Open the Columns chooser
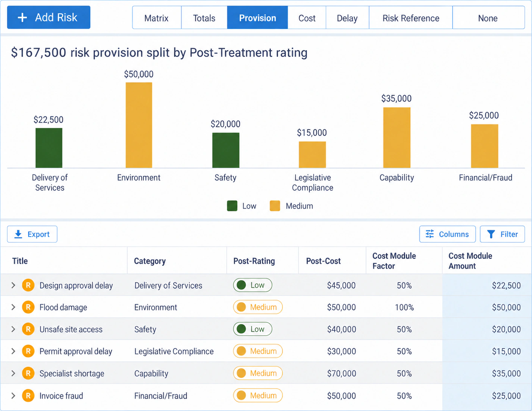 (447, 234)
